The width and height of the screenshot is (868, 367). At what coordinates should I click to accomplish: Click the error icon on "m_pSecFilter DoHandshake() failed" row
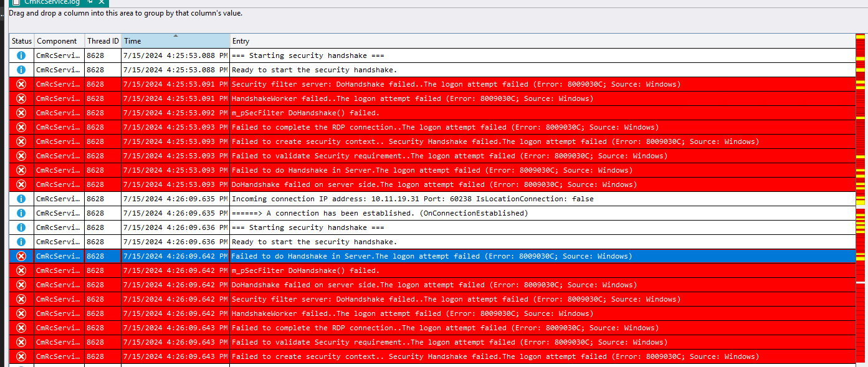(21, 112)
